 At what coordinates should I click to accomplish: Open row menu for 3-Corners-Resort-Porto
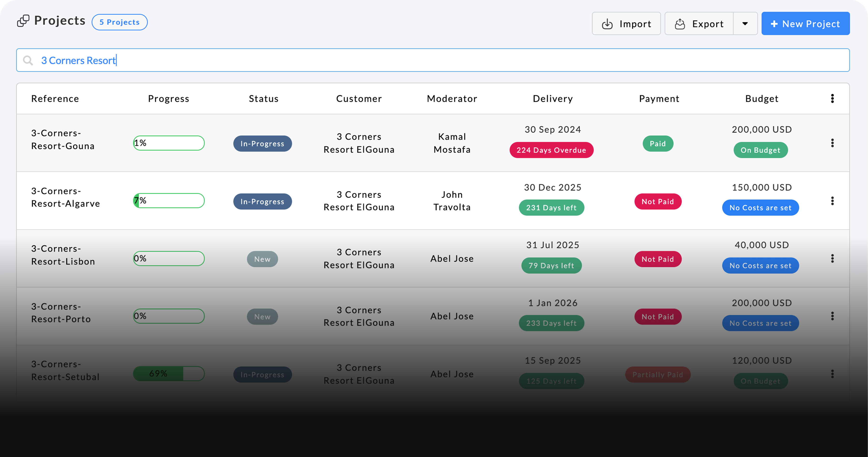click(x=832, y=316)
